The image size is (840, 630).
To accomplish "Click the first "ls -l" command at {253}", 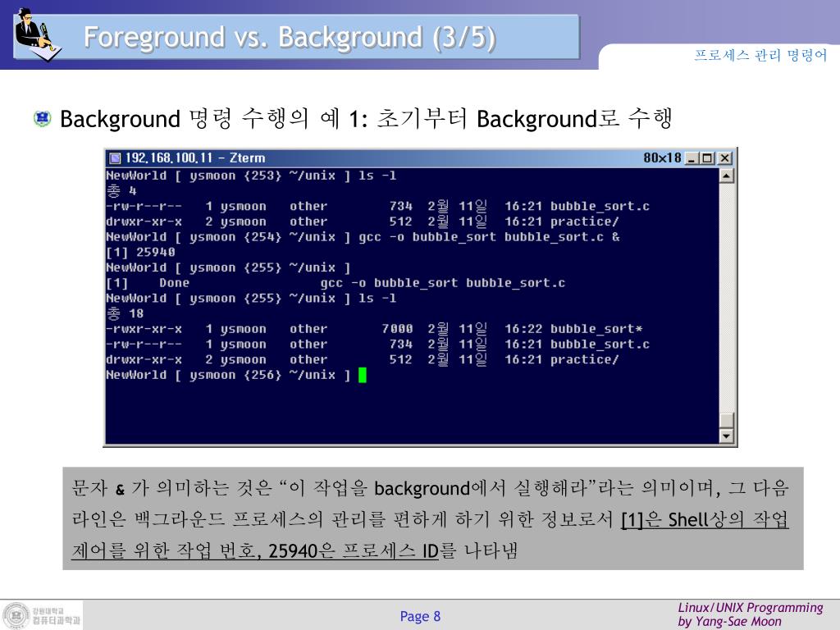I will (x=377, y=176).
